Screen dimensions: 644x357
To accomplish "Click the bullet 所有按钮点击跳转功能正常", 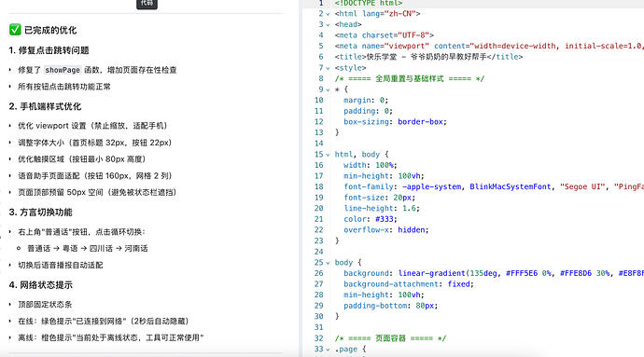I will [64, 87].
